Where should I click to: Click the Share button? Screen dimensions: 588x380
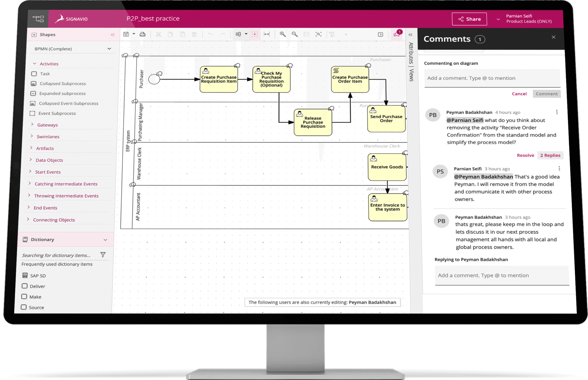coord(469,19)
